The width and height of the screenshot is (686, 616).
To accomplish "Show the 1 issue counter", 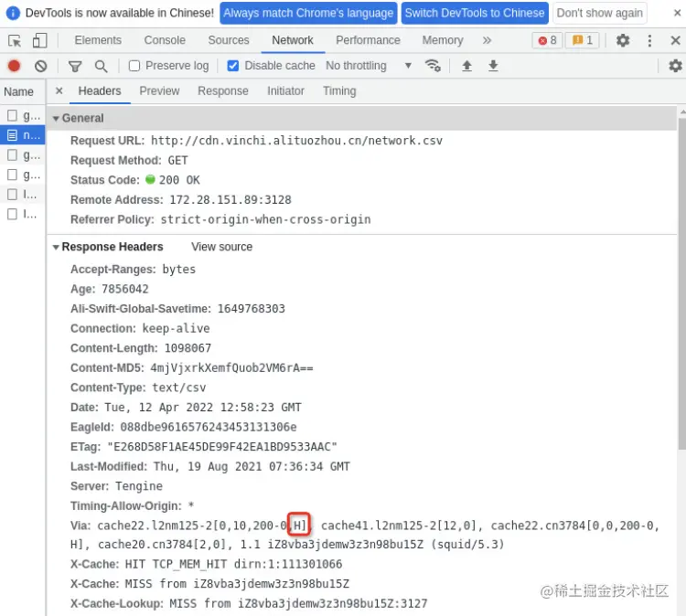I will 583,40.
